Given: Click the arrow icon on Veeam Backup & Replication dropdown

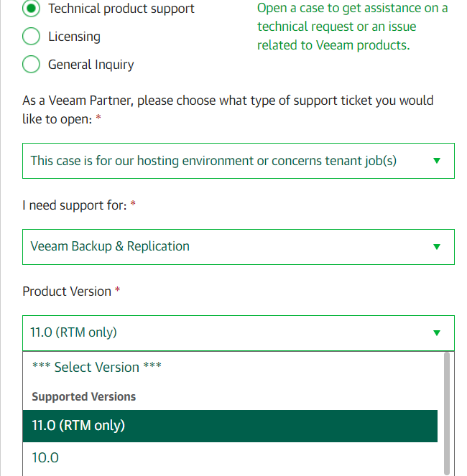Looking at the screenshot, I should 437,247.
